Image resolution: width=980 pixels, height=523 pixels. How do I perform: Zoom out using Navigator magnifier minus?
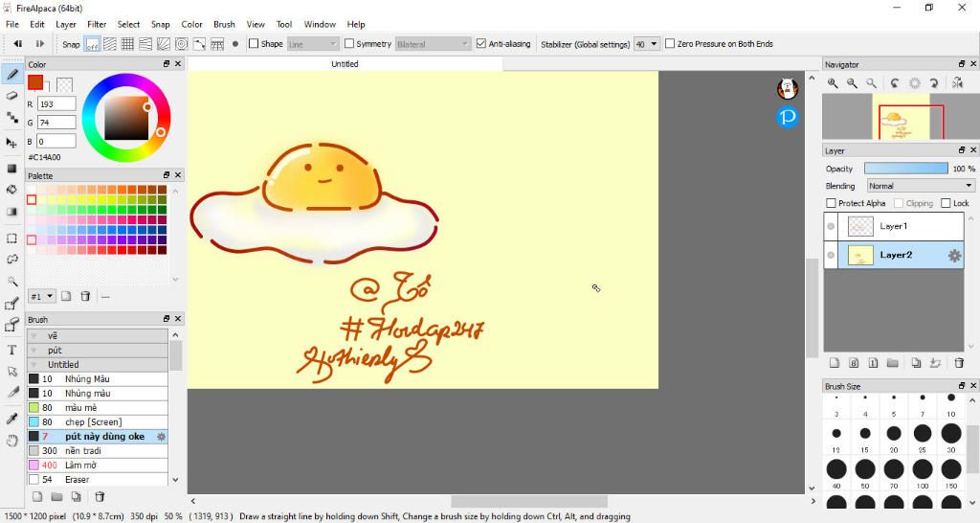click(x=852, y=83)
